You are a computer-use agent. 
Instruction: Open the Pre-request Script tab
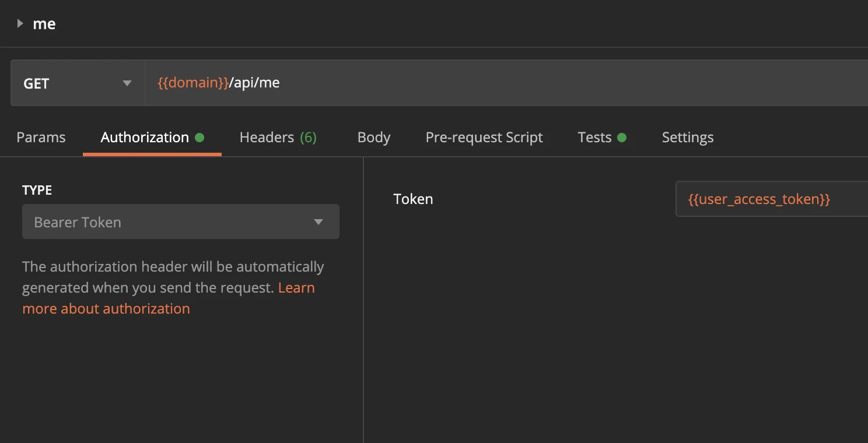pos(484,138)
